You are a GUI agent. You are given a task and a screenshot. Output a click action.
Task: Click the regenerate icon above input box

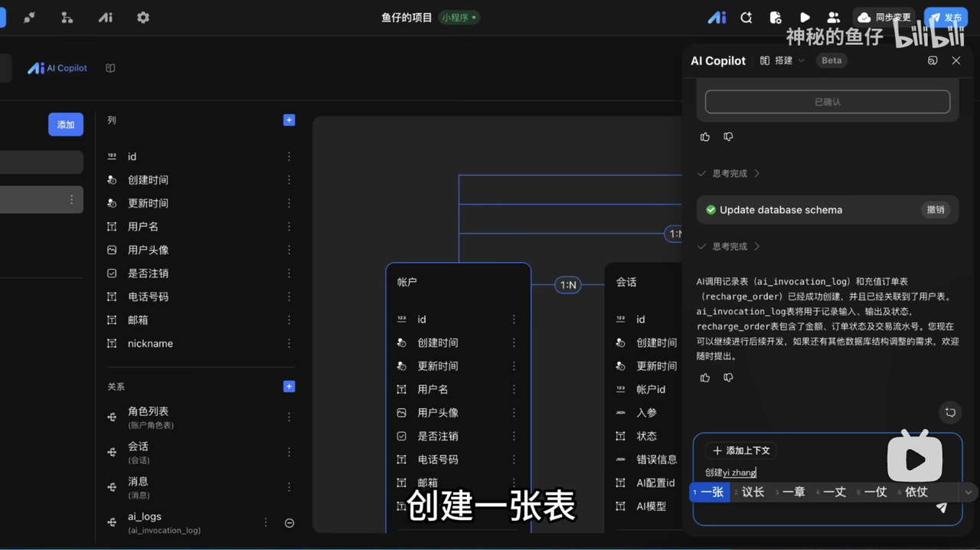pyautogui.click(x=950, y=413)
